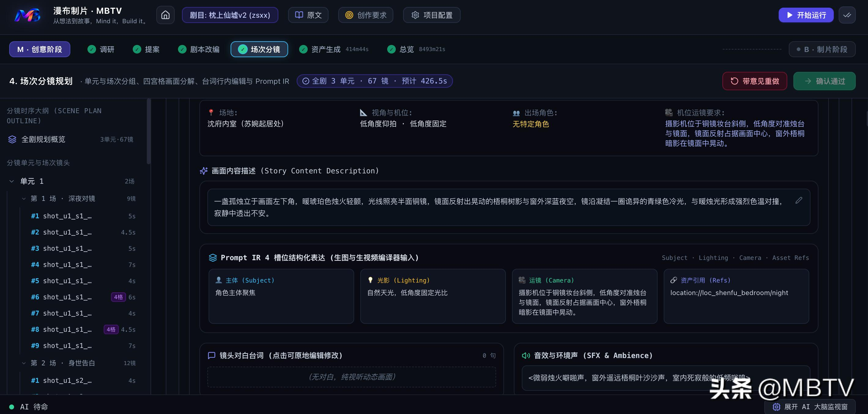Viewport: 868px width, 414px height.
Task: Open 全剧规划概览 overview row
Action: point(70,139)
